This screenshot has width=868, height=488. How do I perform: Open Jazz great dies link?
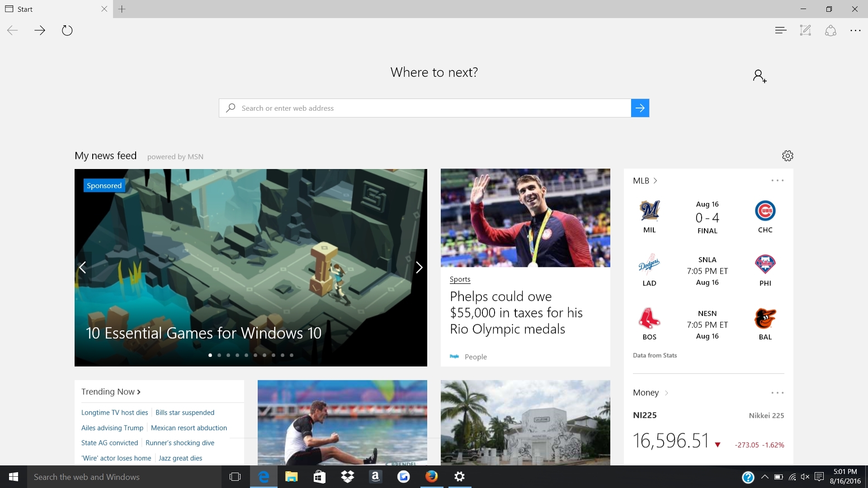click(180, 458)
